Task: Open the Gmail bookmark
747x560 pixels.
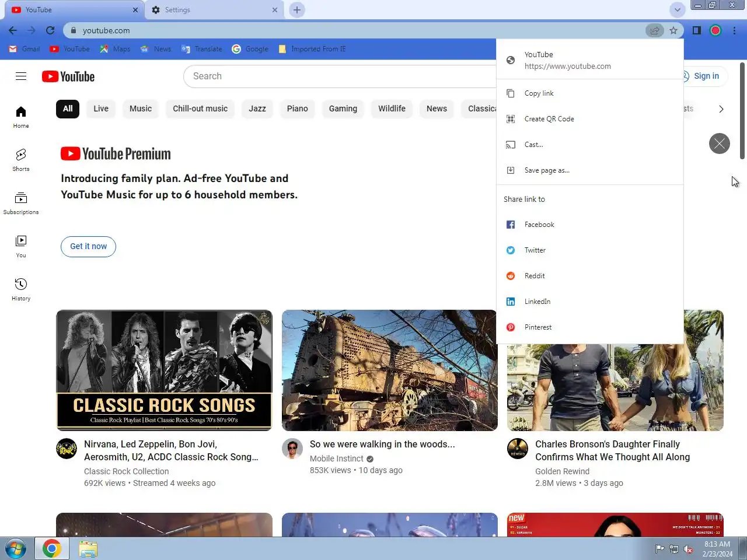Action: pos(25,49)
